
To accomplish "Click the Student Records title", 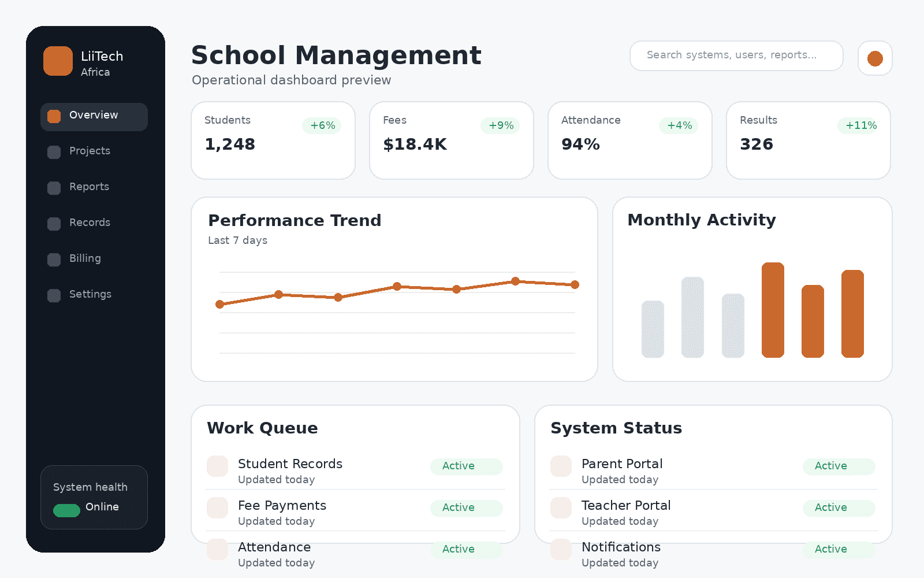I will (290, 464).
